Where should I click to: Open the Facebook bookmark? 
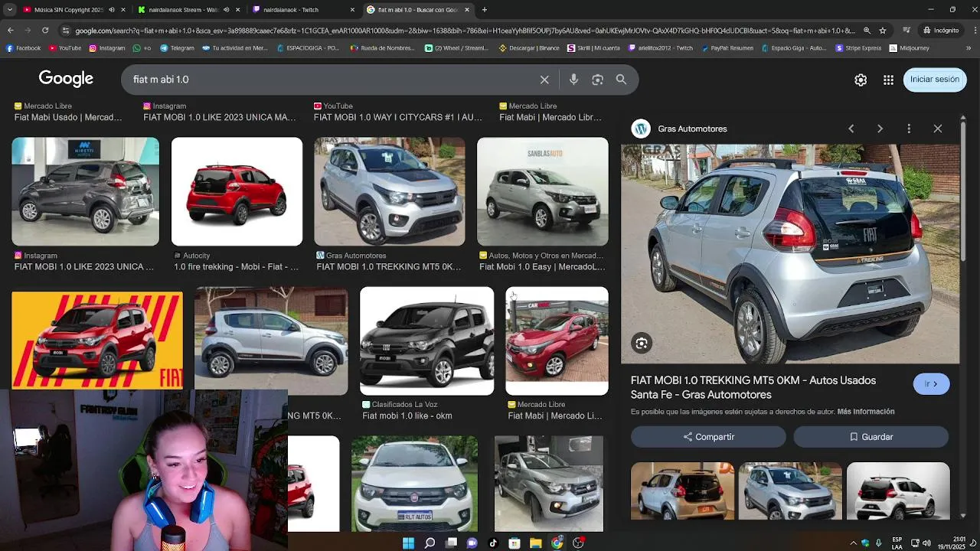pos(23,47)
